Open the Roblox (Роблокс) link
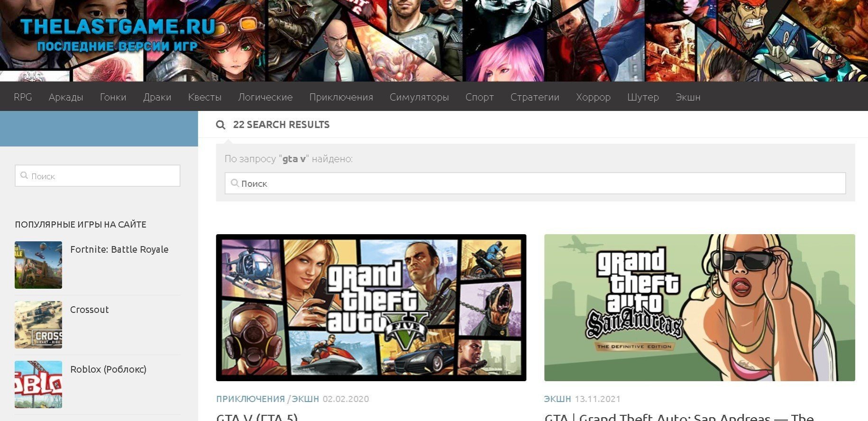 click(x=108, y=369)
